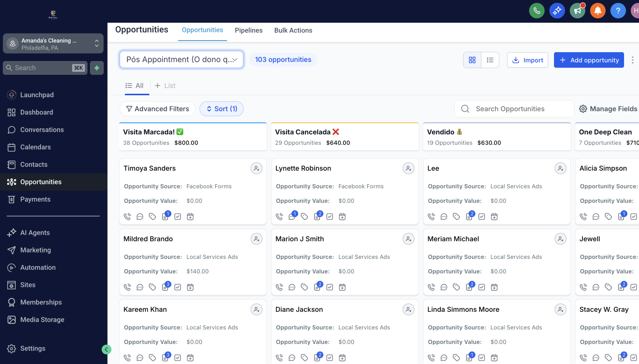The image size is (639, 364).
Task: Click the Add opportunity button
Action: coord(589,60)
